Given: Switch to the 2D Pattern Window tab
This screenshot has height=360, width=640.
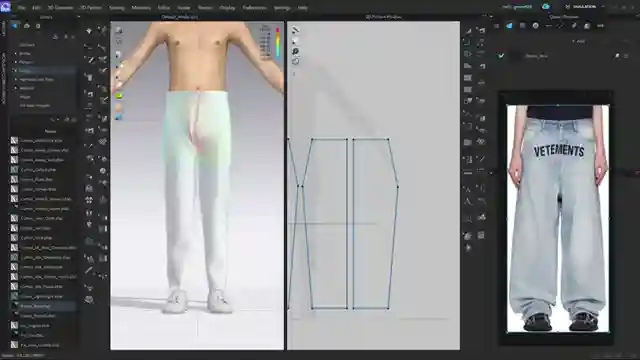Looking at the screenshot, I should (383, 17).
